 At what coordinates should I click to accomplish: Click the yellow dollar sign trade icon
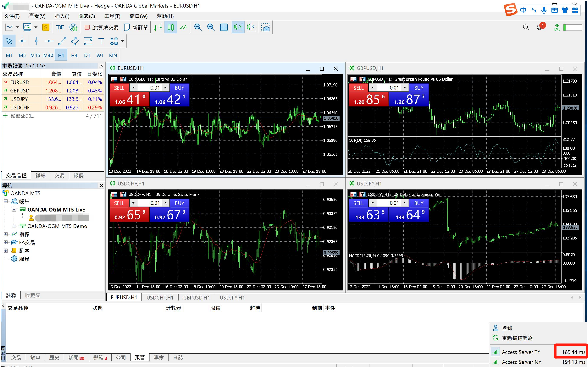[46, 27]
